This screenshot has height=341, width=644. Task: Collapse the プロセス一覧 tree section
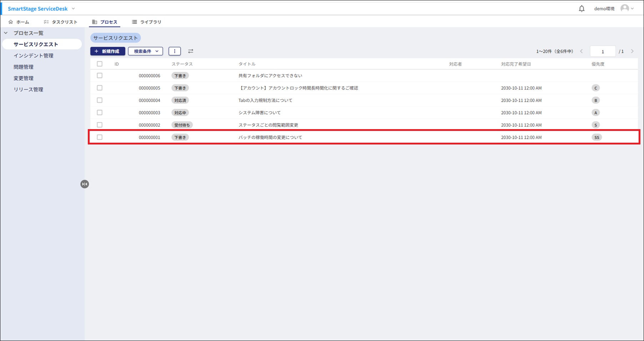(x=6, y=33)
